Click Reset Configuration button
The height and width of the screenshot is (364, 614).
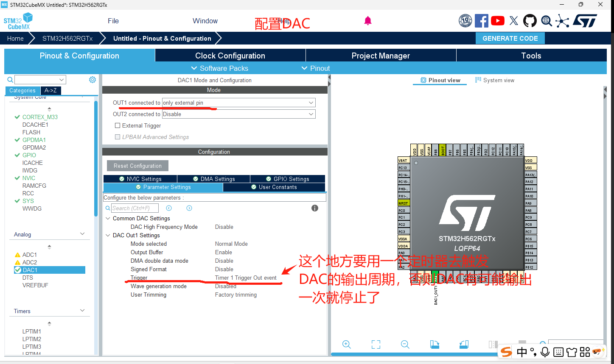(x=137, y=166)
